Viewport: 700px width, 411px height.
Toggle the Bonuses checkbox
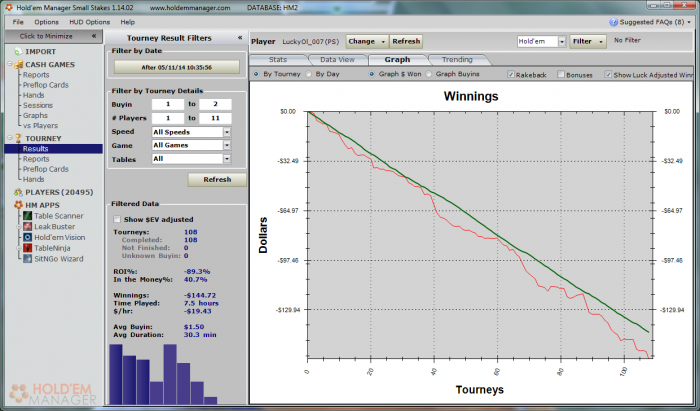[x=561, y=75]
